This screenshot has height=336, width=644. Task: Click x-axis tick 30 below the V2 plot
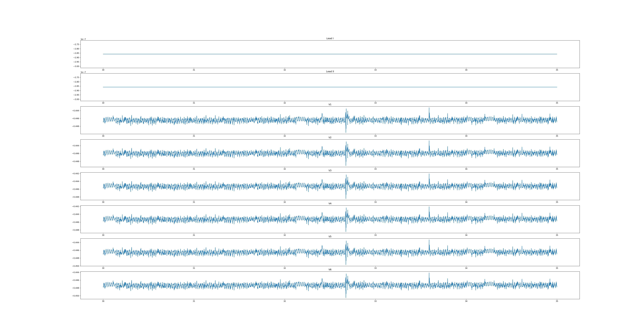[103, 169]
